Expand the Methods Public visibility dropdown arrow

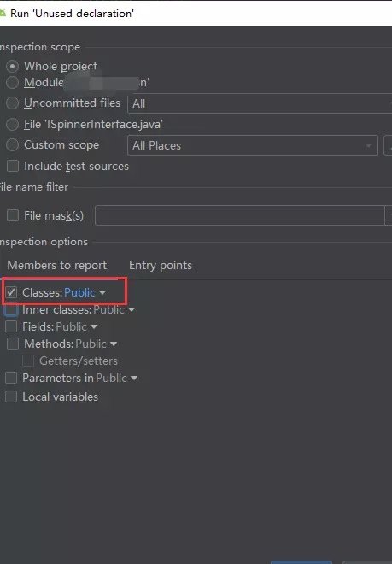(x=114, y=344)
